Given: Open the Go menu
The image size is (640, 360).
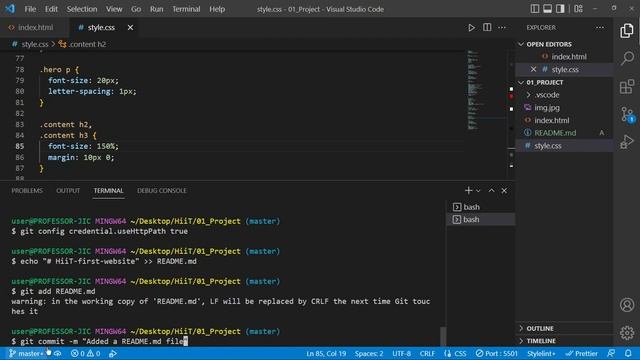Looking at the screenshot, I should 136,9.
